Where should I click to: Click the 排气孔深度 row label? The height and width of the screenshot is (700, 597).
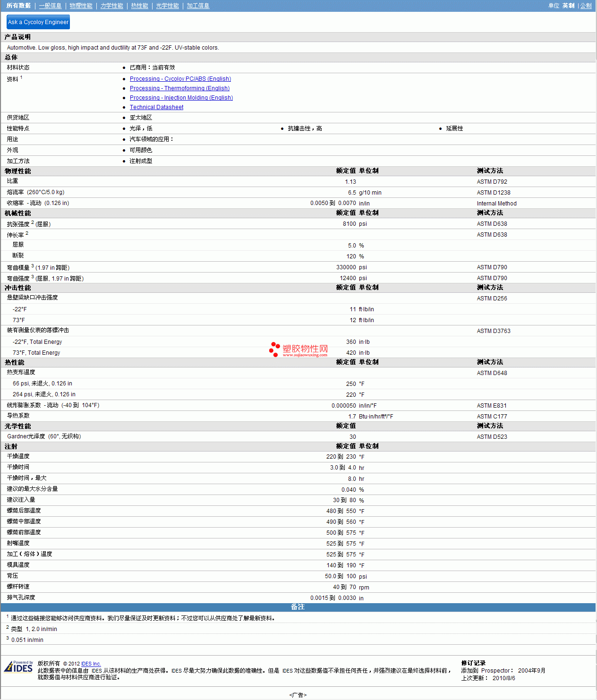click(x=21, y=598)
